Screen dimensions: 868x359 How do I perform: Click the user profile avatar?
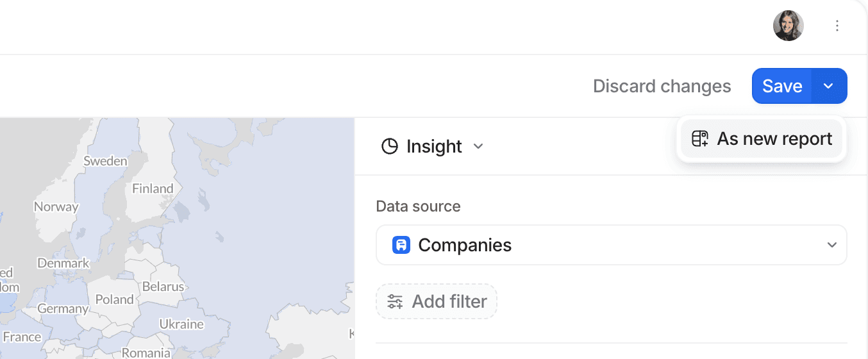click(788, 26)
